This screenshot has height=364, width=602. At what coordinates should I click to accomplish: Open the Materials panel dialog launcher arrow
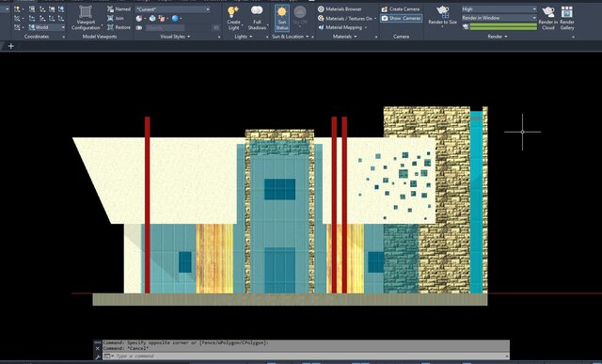[x=376, y=37]
